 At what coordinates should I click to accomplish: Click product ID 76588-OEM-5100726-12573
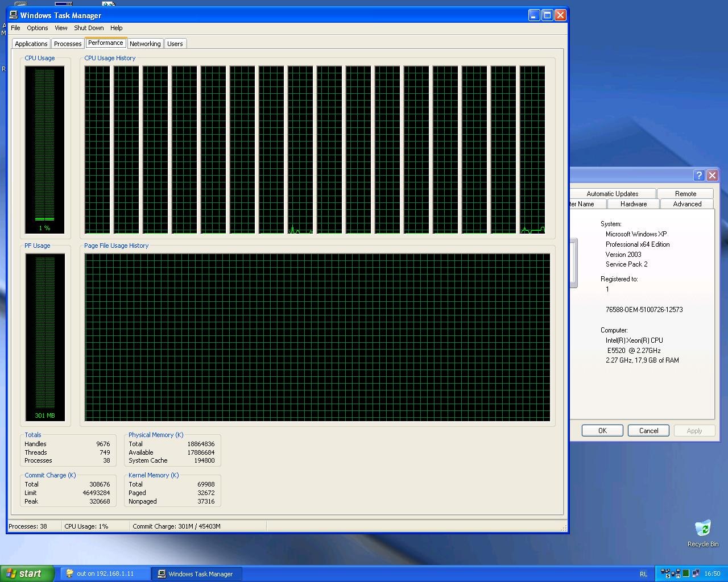click(x=644, y=310)
